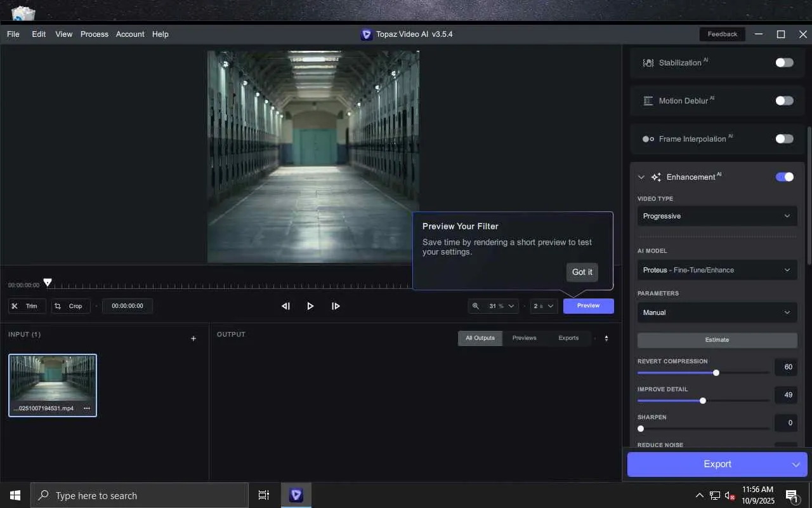812x508 pixels.
Task: Click the large Export button
Action: [717, 464]
